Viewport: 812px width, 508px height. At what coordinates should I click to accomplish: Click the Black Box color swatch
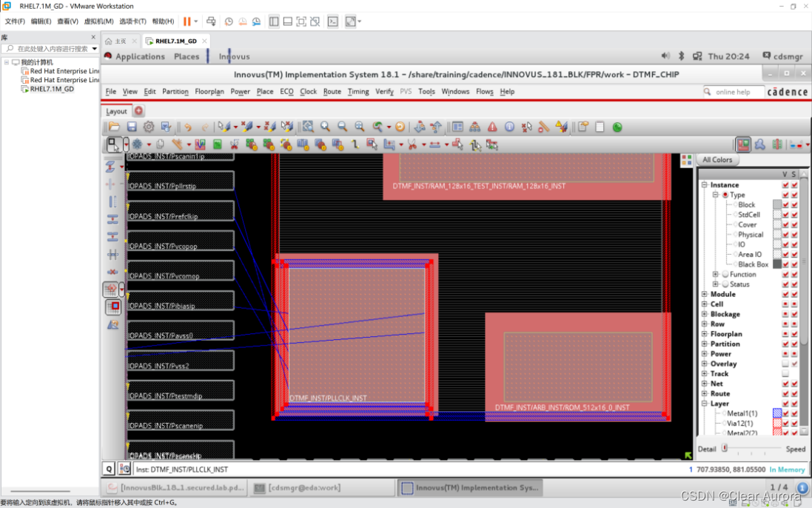pyautogui.click(x=776, y=264)
